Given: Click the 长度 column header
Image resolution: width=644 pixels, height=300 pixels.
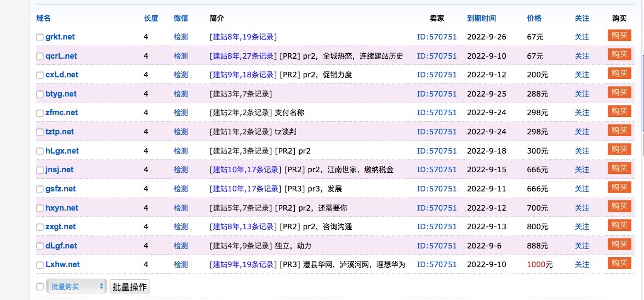Looking at the screenshot, I should tap(151, 18).
